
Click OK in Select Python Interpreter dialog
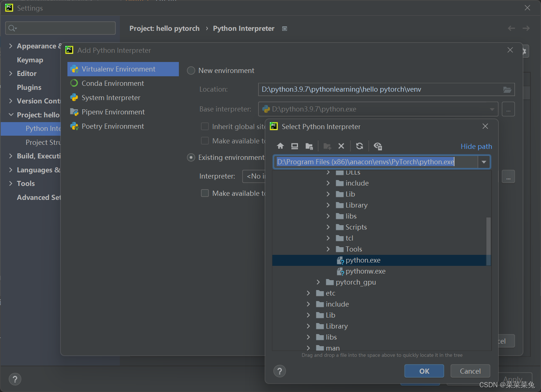pyautogui.click(x=424, y=371)
